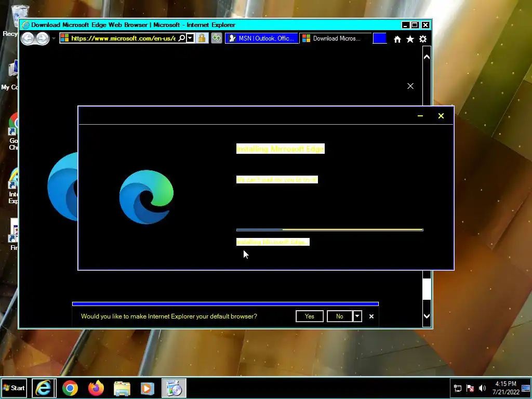Open Windows Explorer folder on taskbar

[122, 389]
